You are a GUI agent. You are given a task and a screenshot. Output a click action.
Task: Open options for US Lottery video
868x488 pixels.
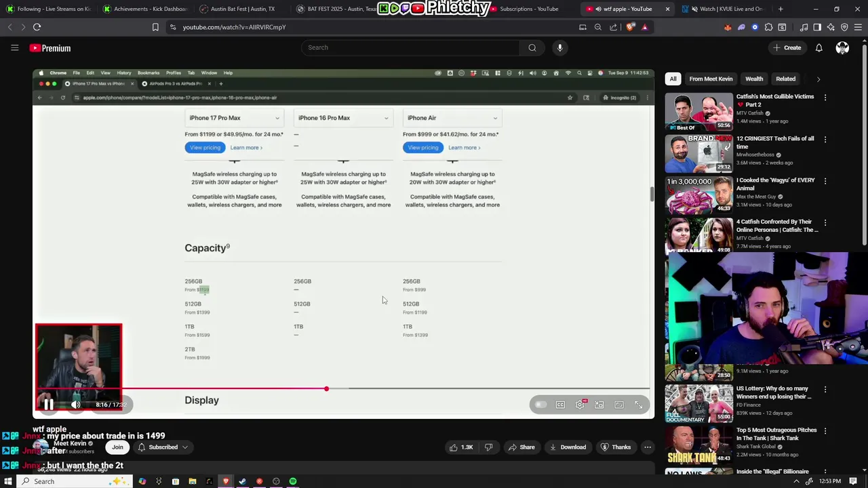click(825, 390)
